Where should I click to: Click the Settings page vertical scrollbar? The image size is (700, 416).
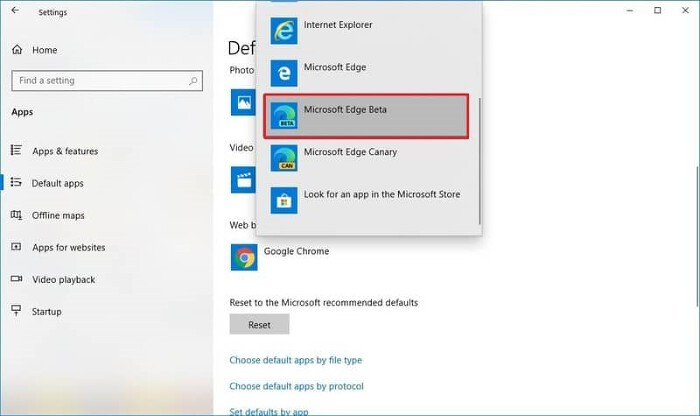pos(697,236)
